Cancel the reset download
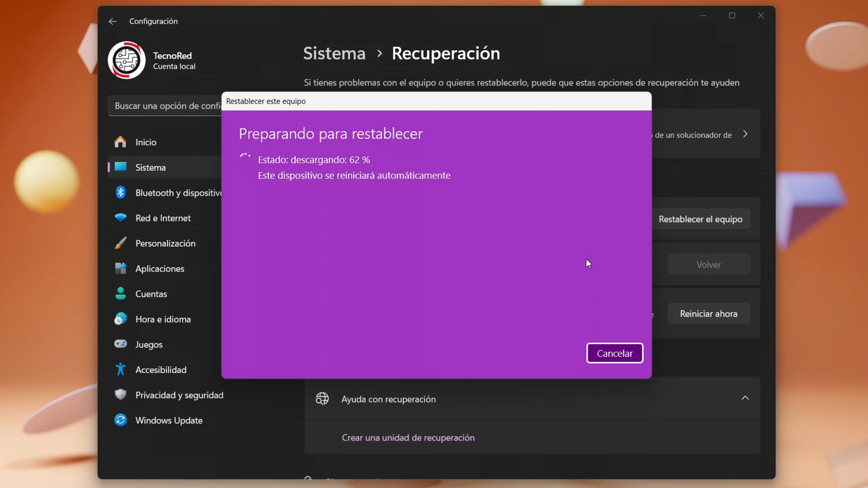 [x=615, y=353]
